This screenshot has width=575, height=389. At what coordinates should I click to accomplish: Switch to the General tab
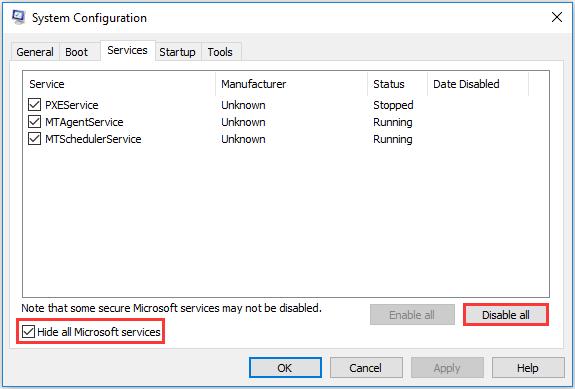(x=35, y=52)
